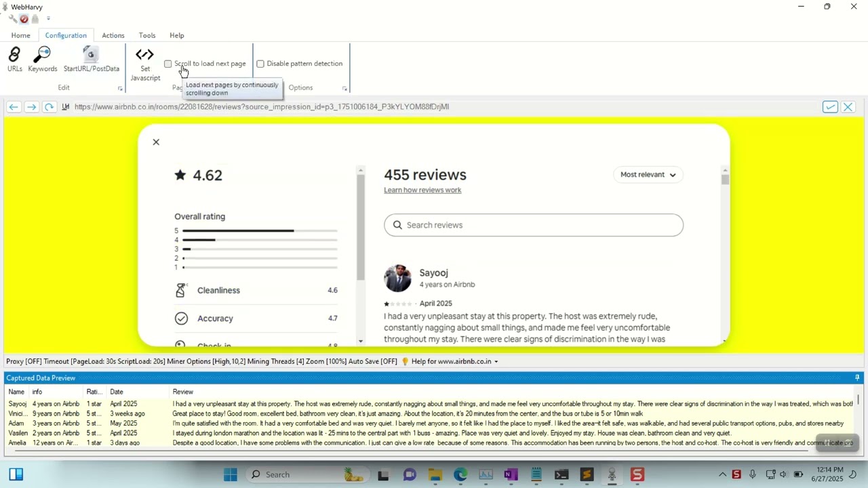Open the Widgets panel on taskbar

point(16,474)
